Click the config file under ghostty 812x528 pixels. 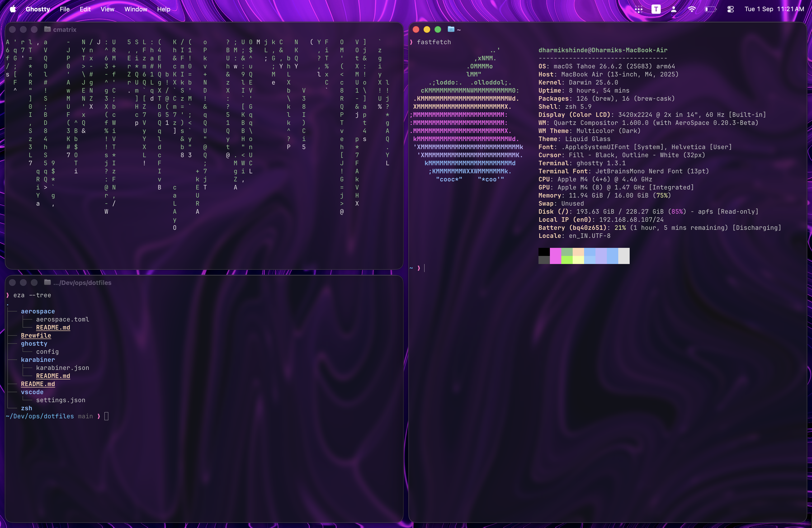[x=47, y=352]
